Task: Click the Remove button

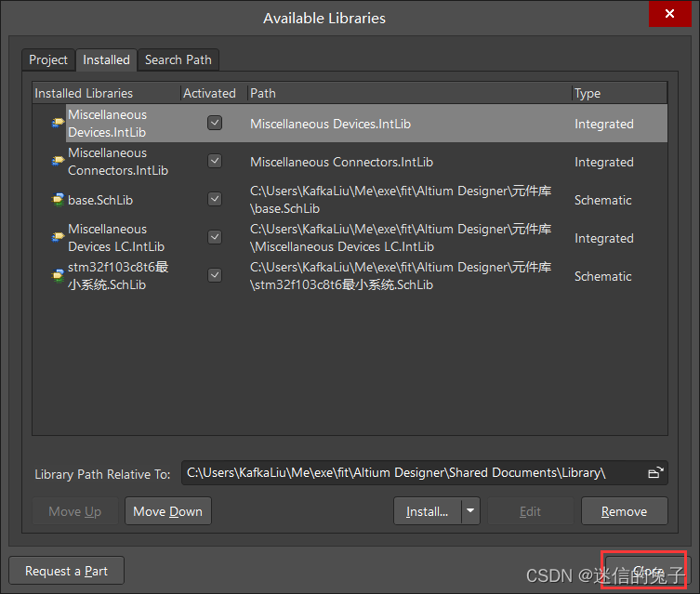Action: [624, 511]
